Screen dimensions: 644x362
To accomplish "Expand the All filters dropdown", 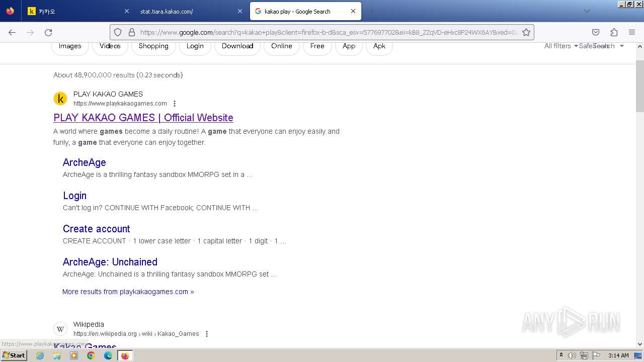I will 561,46.
